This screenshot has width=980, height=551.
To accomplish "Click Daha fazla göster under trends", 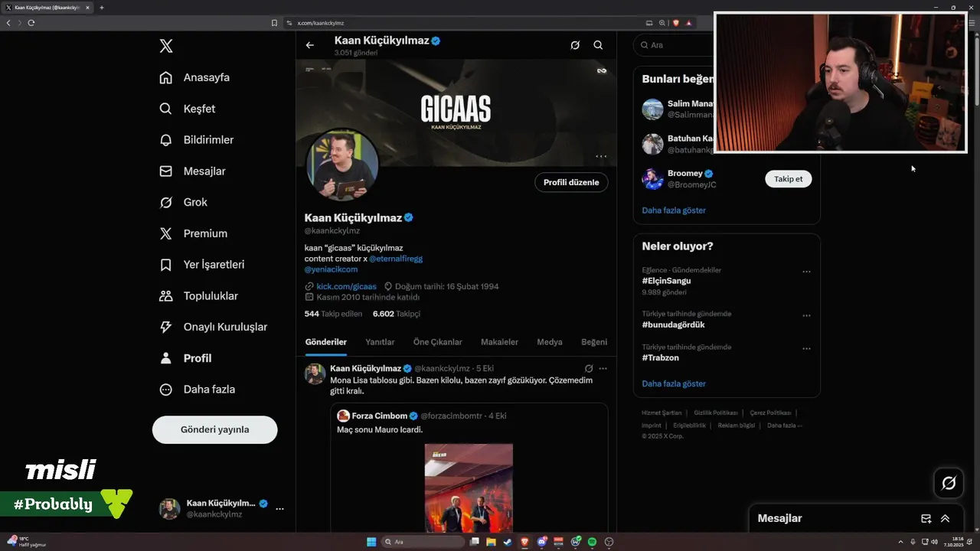I will coord(674,383).
